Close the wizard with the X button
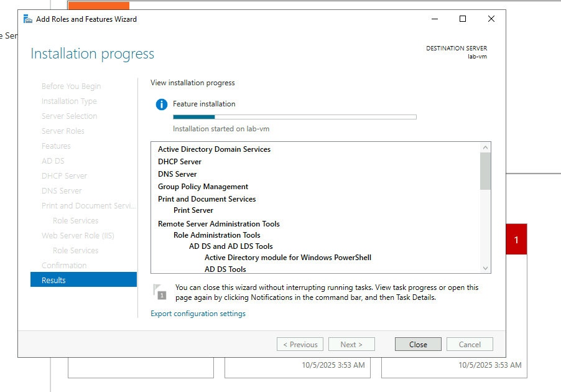 coord(491,19)
